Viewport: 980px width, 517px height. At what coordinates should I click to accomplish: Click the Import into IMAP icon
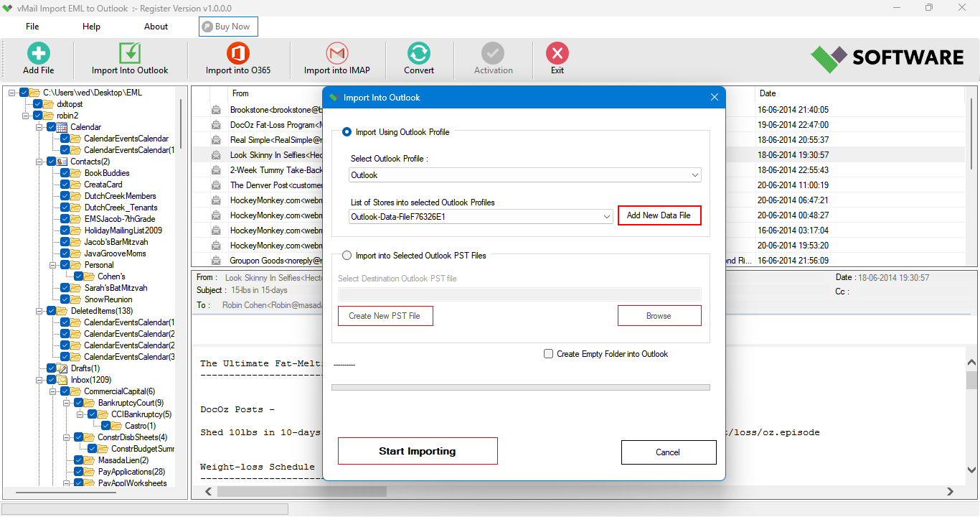click(336, 54)
